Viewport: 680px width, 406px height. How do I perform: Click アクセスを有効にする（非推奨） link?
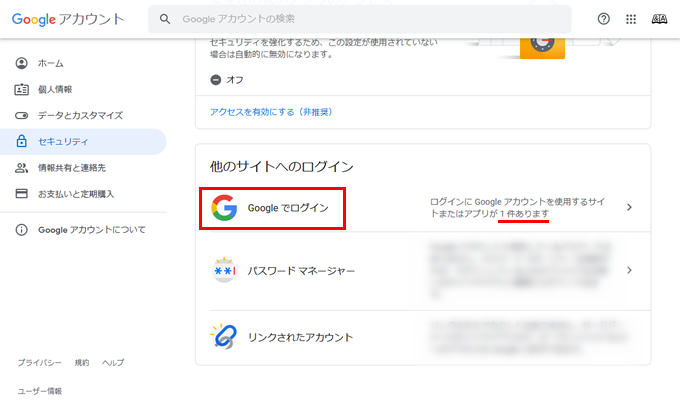click(271, 112)
